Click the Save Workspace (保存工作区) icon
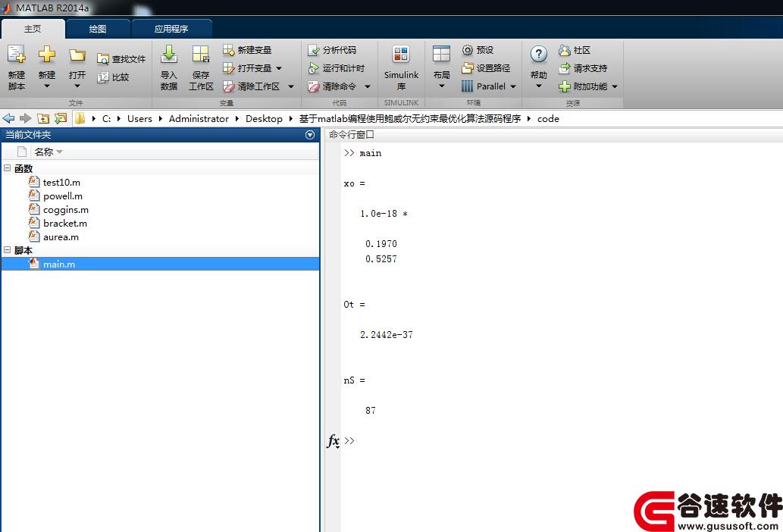 (201, 54)
